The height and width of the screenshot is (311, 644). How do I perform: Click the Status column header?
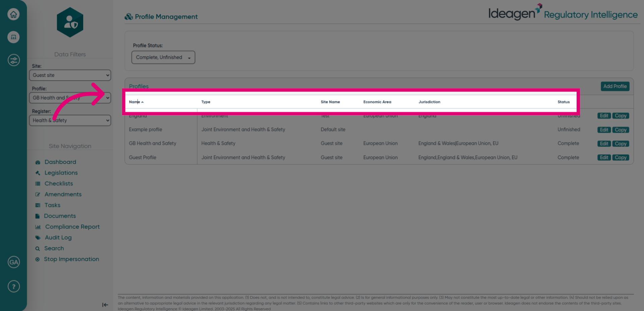pos(563,102)
